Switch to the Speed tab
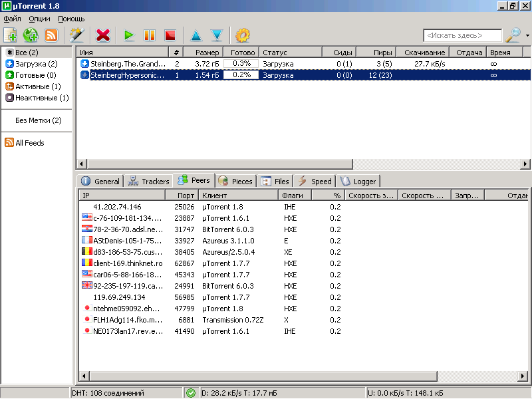This screenshot has width=532, height=399. click(315, 181)
